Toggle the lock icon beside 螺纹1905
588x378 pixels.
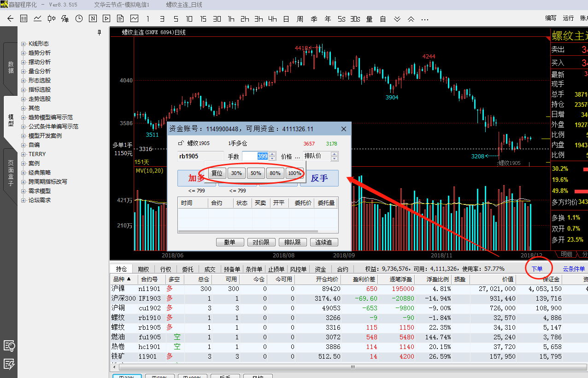pos(181,143)
